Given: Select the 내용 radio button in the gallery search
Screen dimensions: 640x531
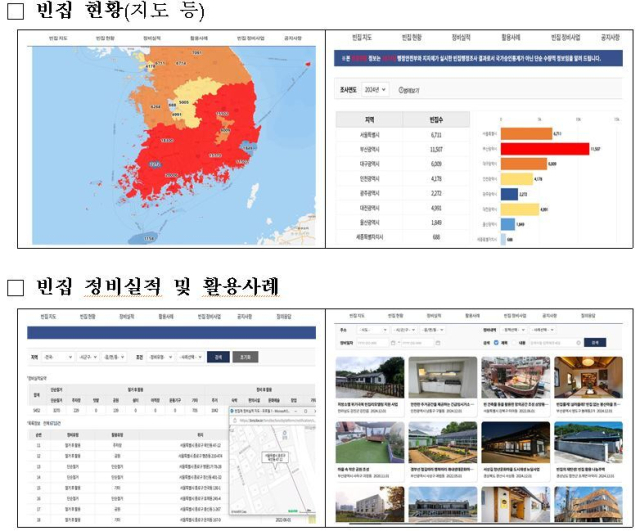Looking at the screenshot, I should 514,343.
